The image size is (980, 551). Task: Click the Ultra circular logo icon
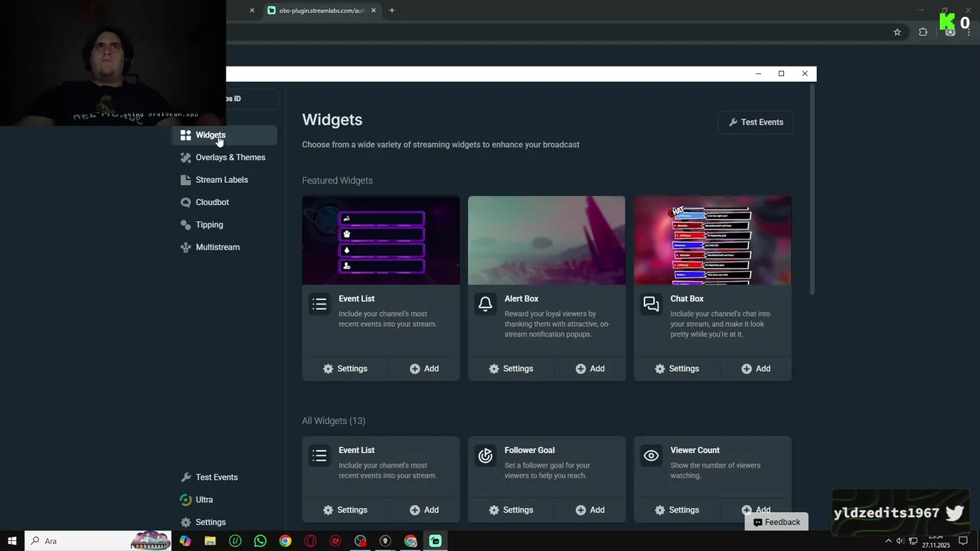(x=185, y=500)
